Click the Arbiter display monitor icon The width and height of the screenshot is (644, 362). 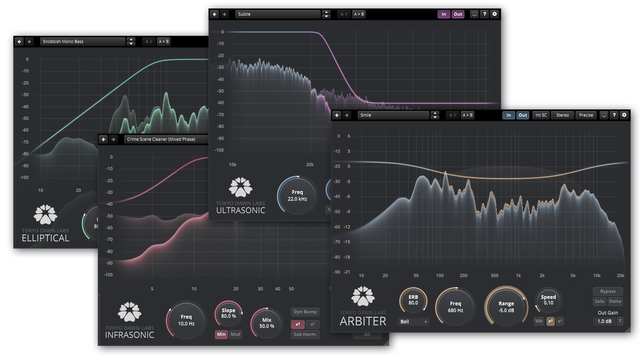[604, 115]
